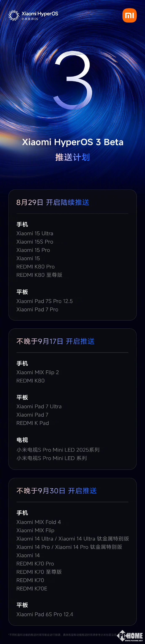Click the large number 3 graphic
145x644 pixels.
(x=73, y=80)
